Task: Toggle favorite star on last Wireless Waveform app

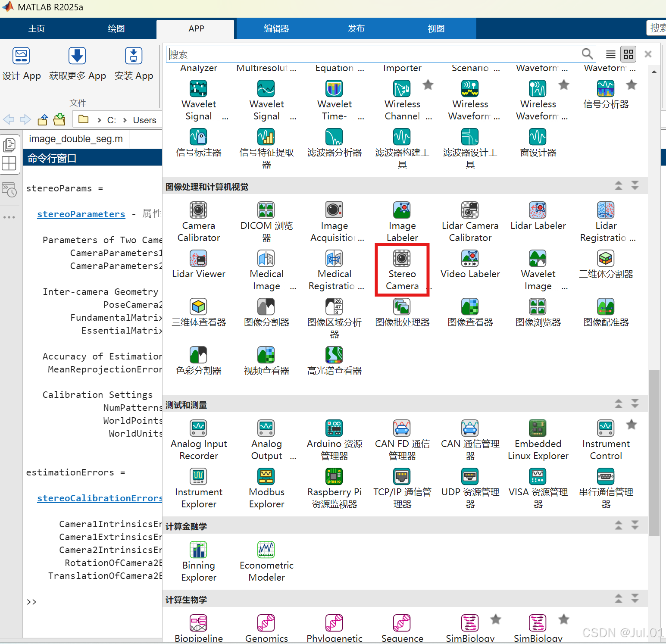Action: click(x=564, y=85)
